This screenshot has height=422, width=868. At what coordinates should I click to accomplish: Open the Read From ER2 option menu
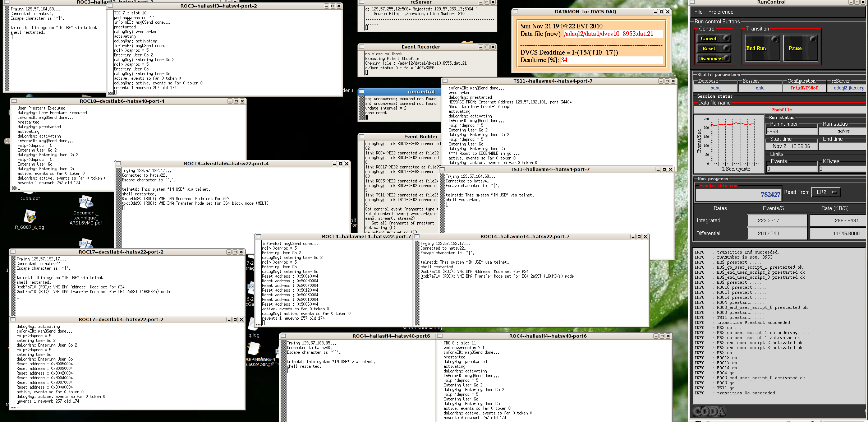click(x=826, y=192)
